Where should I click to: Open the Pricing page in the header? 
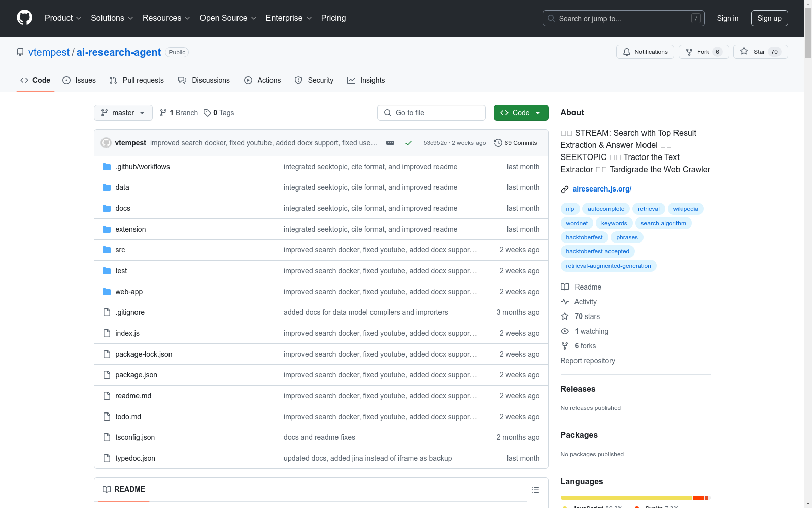[x=333, y=18]
